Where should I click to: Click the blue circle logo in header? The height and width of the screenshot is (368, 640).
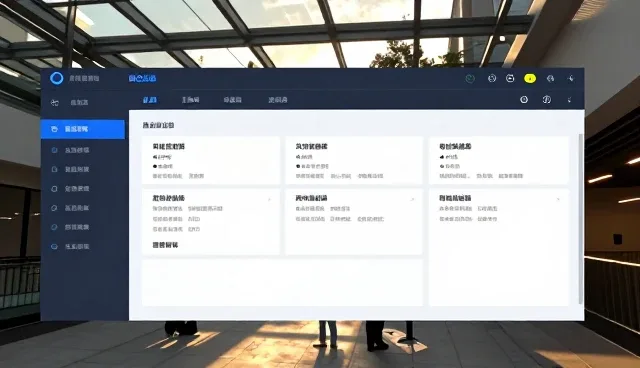(56, 78)
